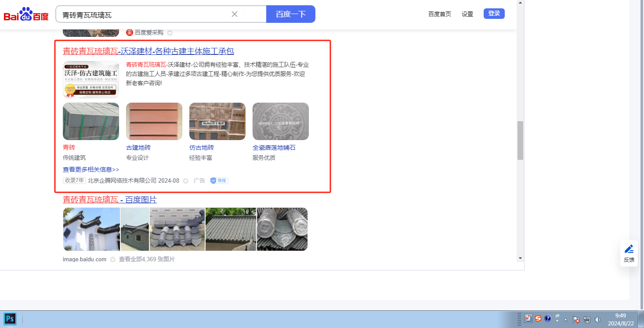Click 查看更多相关信息>> link
Viewport: 644px width, 328px height.
click(91, 169)
